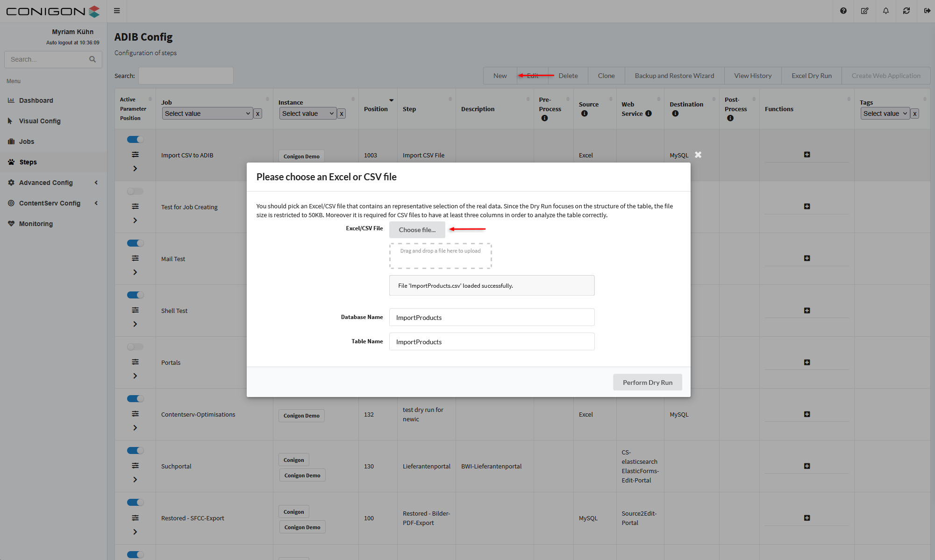
Task: Expand the Advanced Config sidebar menu
Action: pos(46,183)
